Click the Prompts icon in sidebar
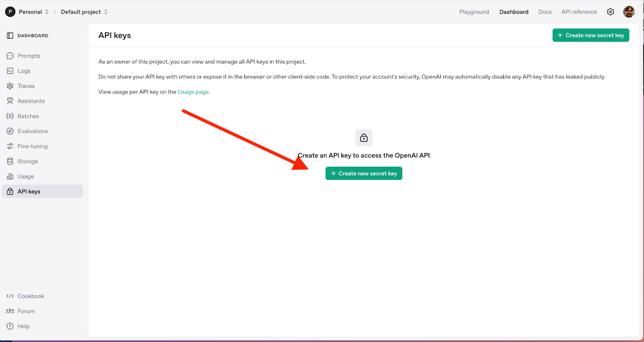 coord(10,56)
